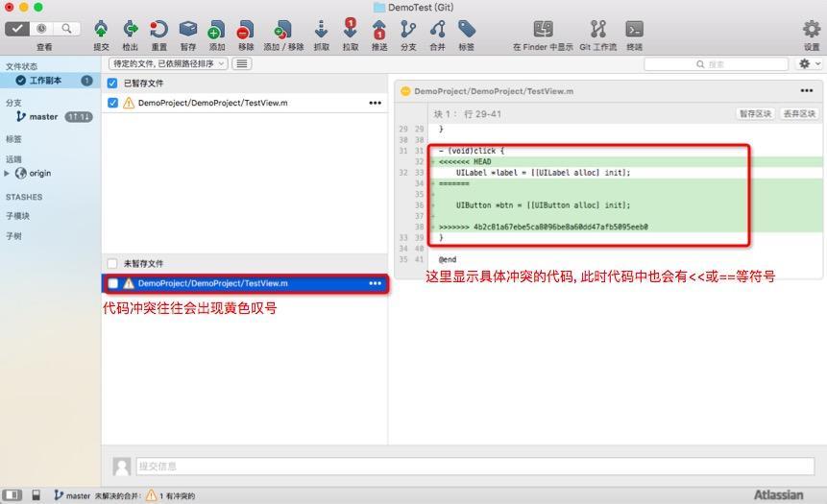Click the discard hunk button
The height and width of the screenshot is (504, 827).
pos(799,113)
